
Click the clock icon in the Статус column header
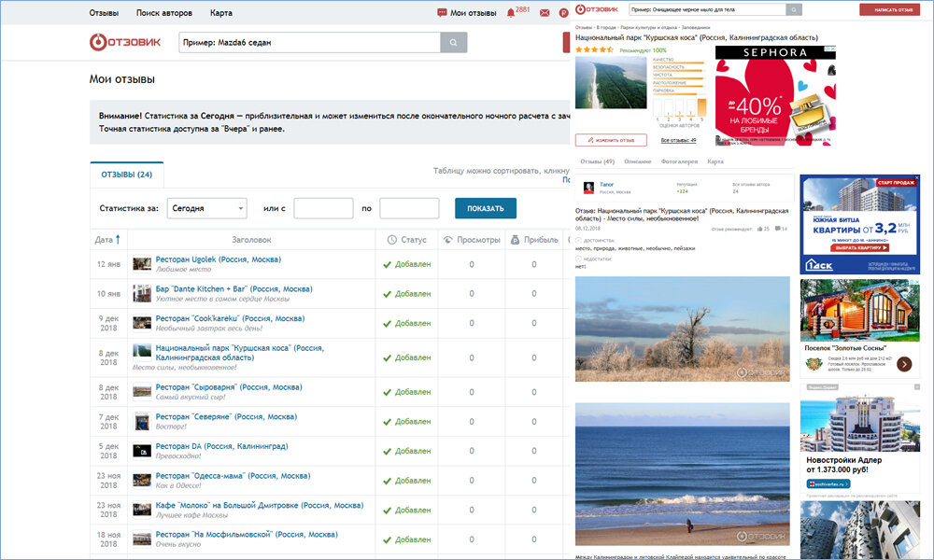click(392, 240)
